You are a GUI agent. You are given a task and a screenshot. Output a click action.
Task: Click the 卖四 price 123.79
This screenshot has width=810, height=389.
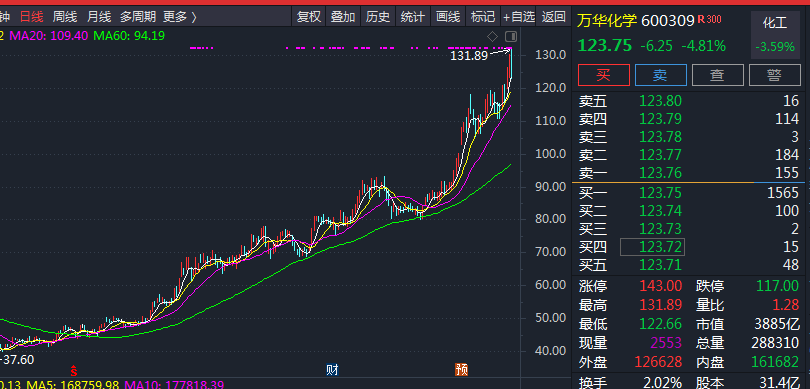[661, 119]
